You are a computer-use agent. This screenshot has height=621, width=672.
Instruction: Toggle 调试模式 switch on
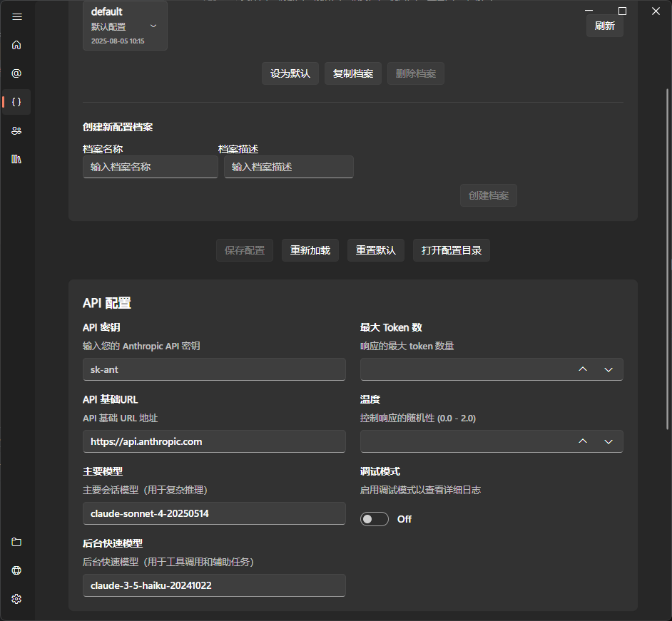coord(374,519)
